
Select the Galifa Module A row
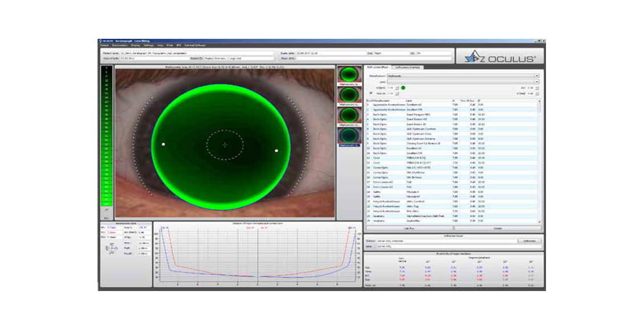tap(452, 192)
